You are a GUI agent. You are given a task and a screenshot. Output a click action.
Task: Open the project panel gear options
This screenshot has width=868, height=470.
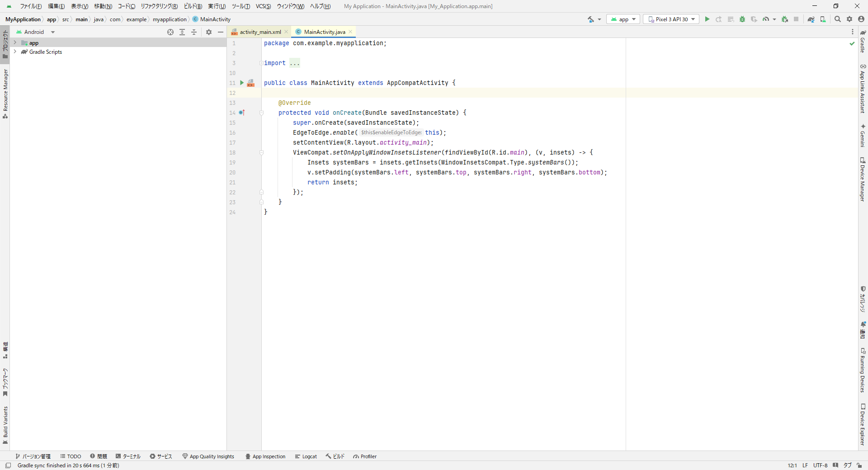(x=209, y=32)
